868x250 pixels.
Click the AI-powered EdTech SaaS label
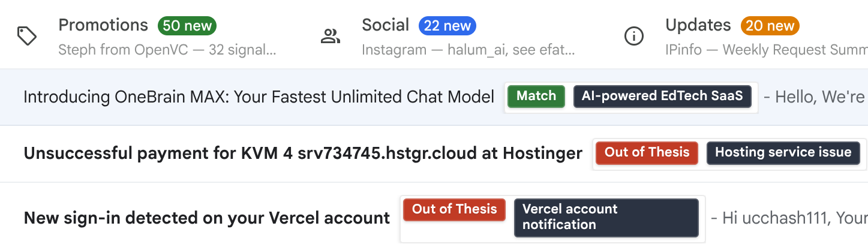[x=662, y=96]
